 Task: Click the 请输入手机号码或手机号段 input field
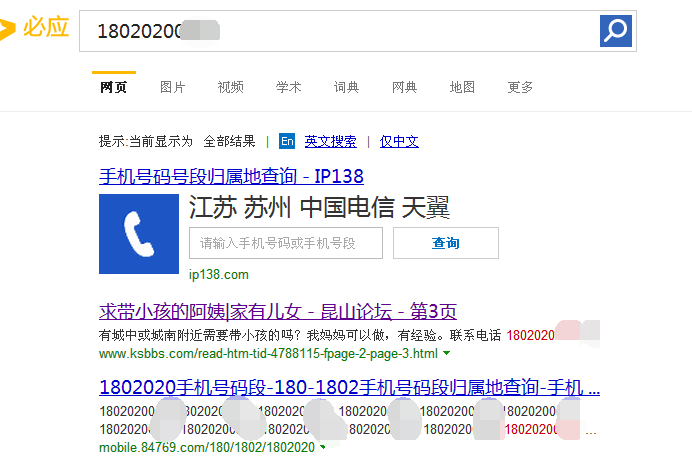point(286,243)
